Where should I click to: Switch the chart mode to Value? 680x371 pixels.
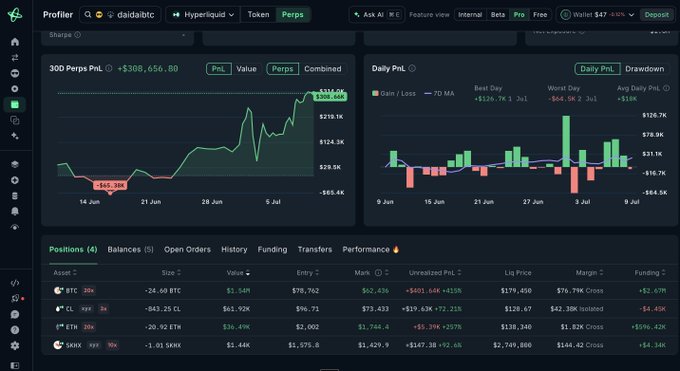click(246, 69)
